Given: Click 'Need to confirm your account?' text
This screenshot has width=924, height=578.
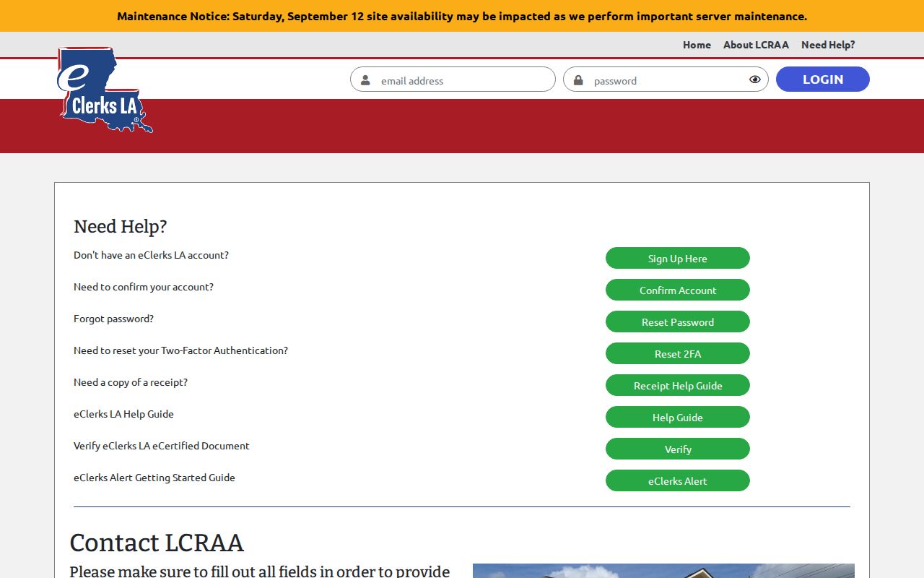Looking at the screenshot, I should [144, 287].
